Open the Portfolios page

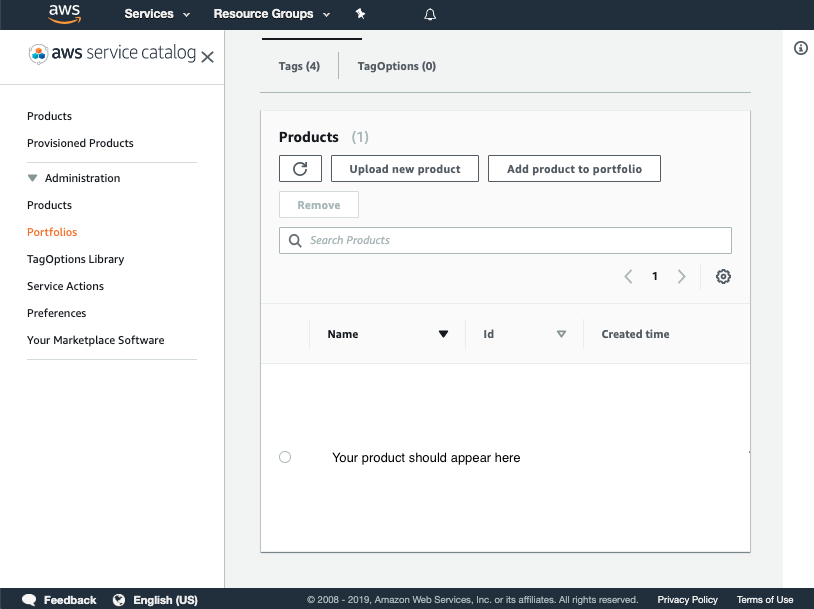(x=52, y=232)
